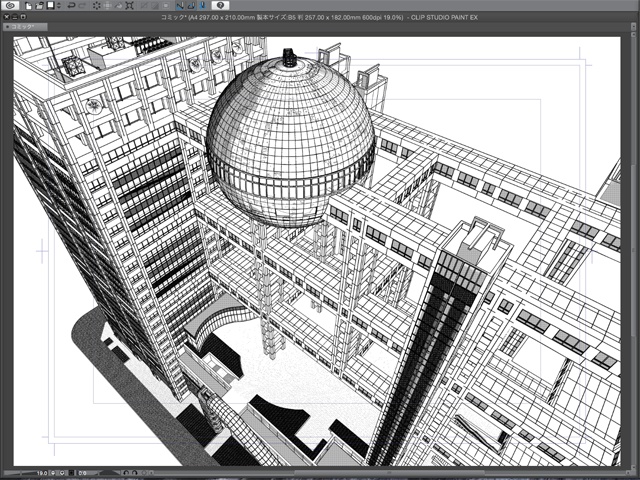Create a new document via toolbar

29,5
